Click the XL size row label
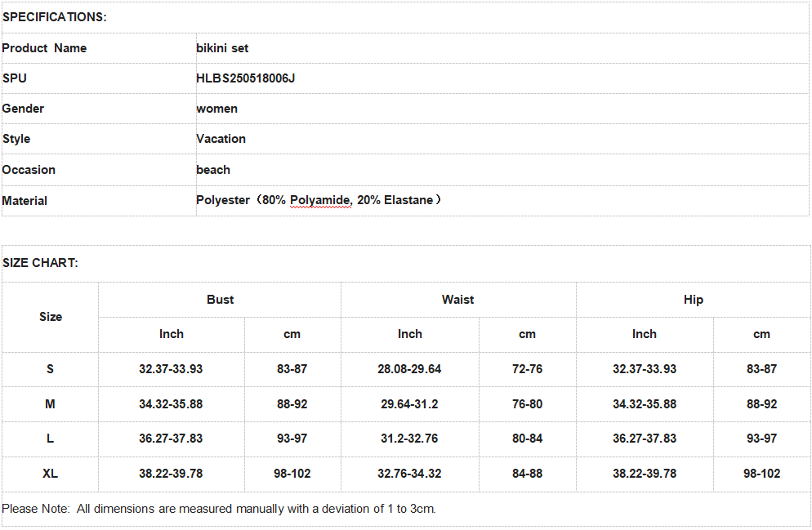This screenshot has height=530, width=812. pos(50,474)
